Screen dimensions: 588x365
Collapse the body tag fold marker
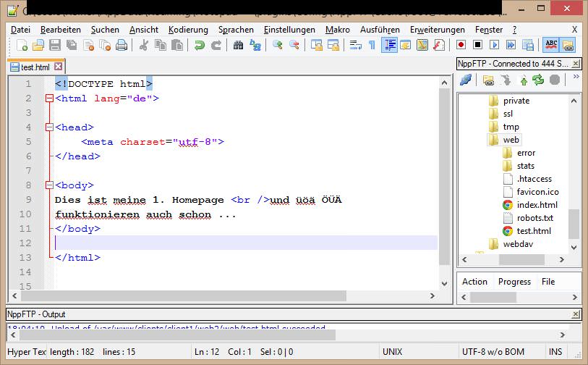pos(48,185)
